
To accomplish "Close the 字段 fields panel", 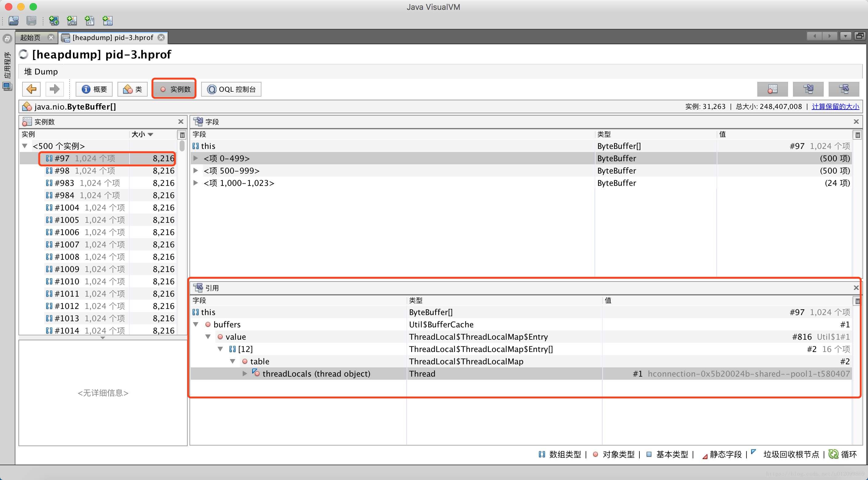I will [x=856, y=121].
